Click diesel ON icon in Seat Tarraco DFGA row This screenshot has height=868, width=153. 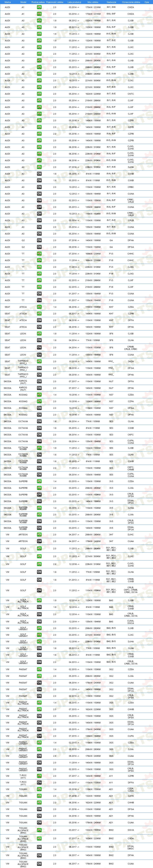coord(39,368)
